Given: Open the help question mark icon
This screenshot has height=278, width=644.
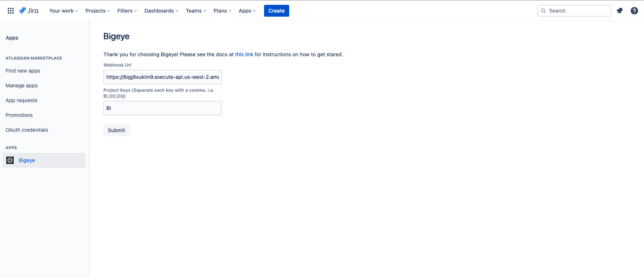Looking at the screenshot, I should click(x=634, y=11).
